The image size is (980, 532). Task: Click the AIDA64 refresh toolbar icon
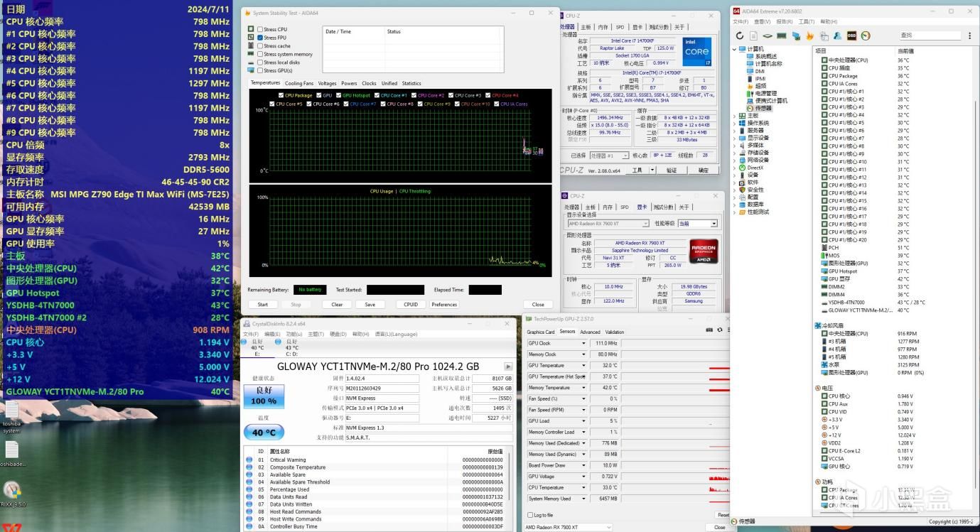[x=740, y=36]
